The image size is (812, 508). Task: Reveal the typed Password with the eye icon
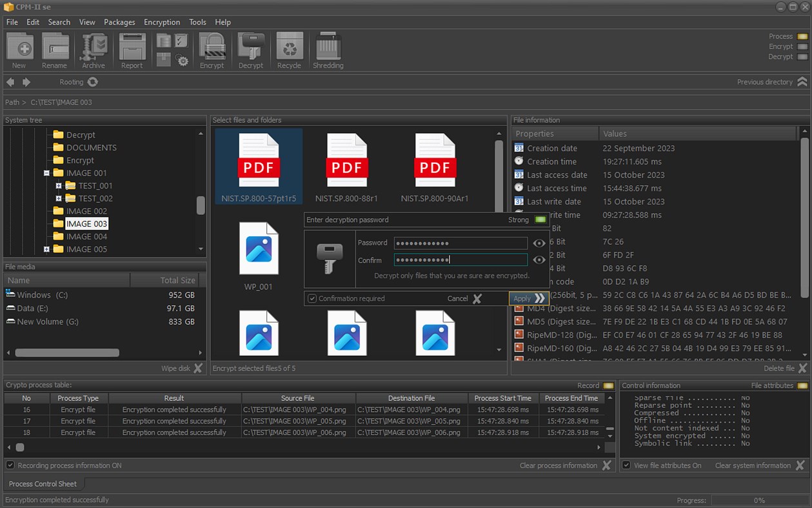pyautogui.click(x=539, y=243)
